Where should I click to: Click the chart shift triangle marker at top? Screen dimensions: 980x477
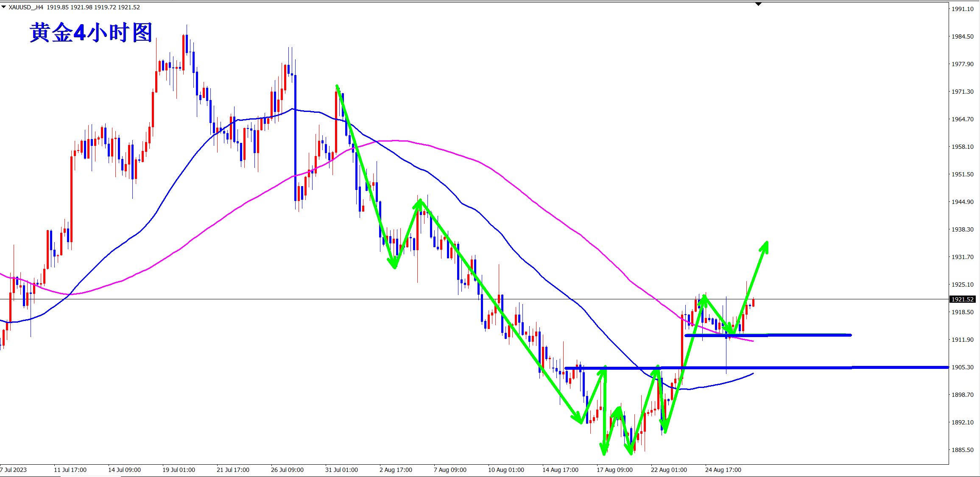tap(759, 4)
